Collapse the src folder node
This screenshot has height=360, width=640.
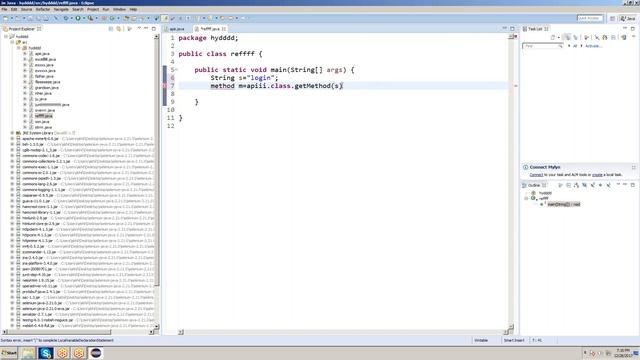coord(12,42)
